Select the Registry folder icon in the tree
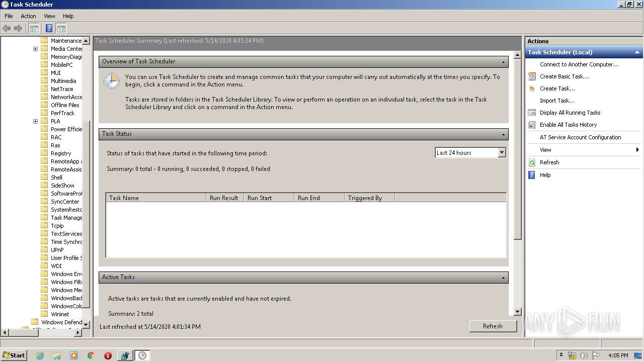This screenshot has width=644, height=362. [x=44, y=153]
